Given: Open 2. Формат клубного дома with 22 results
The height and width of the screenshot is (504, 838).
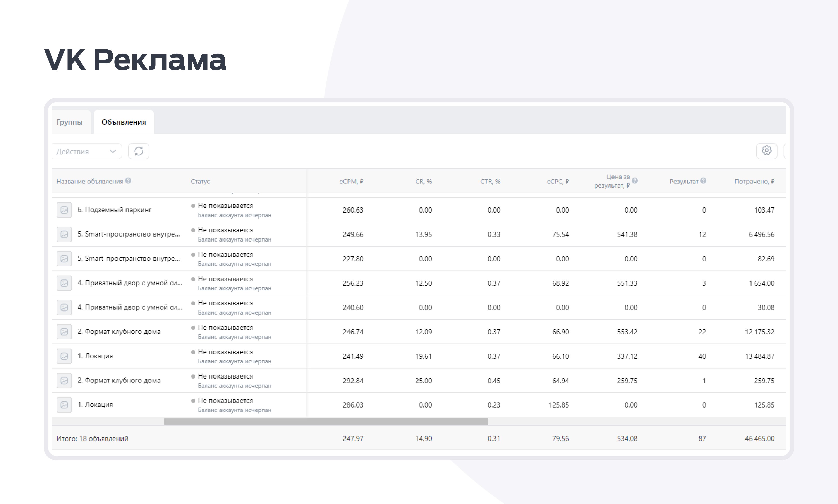Looking at the screenshot, I should pyautogui.click(x=119, y=332).
